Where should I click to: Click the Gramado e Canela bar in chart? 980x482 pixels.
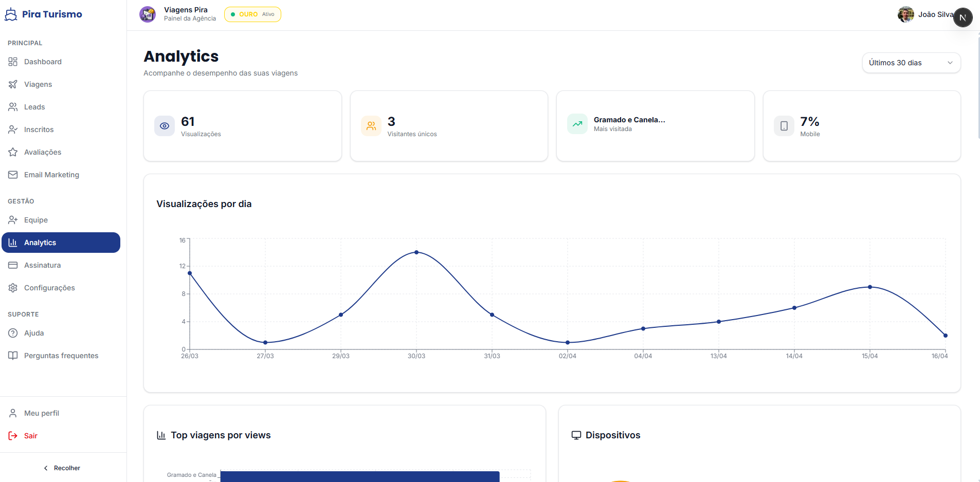[x=359, y=476]
